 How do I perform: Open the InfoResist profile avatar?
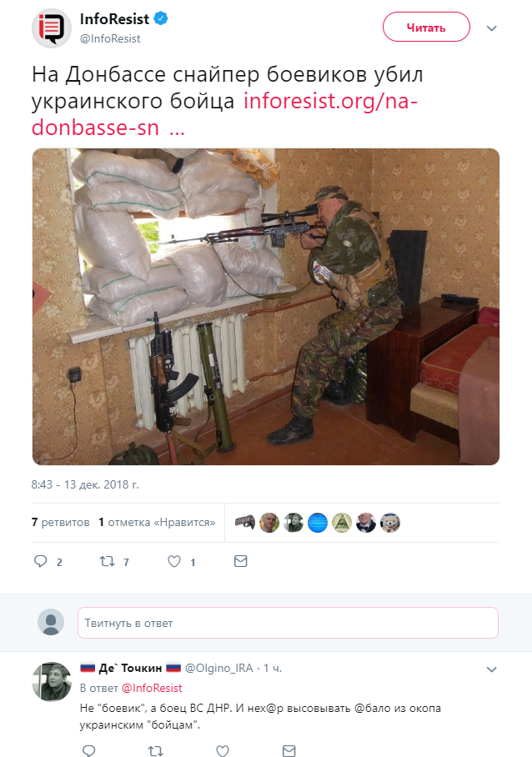(52, 28)
